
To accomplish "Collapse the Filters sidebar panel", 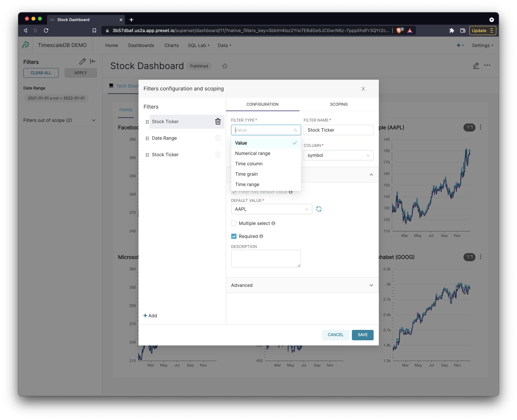I will 93,61.
